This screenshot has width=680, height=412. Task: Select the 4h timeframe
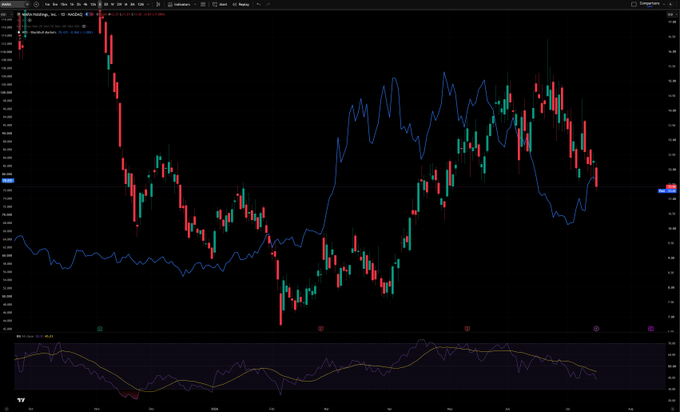point(85,4)
